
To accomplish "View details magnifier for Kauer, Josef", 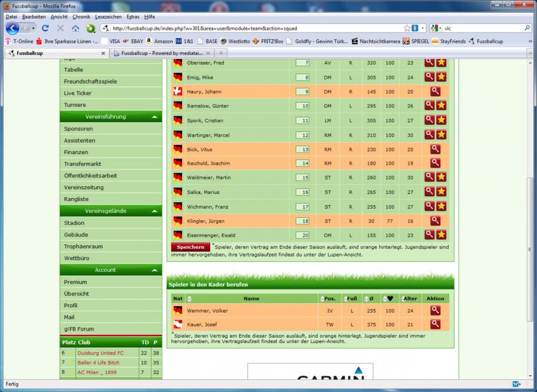I will click(x=435, y=325).
